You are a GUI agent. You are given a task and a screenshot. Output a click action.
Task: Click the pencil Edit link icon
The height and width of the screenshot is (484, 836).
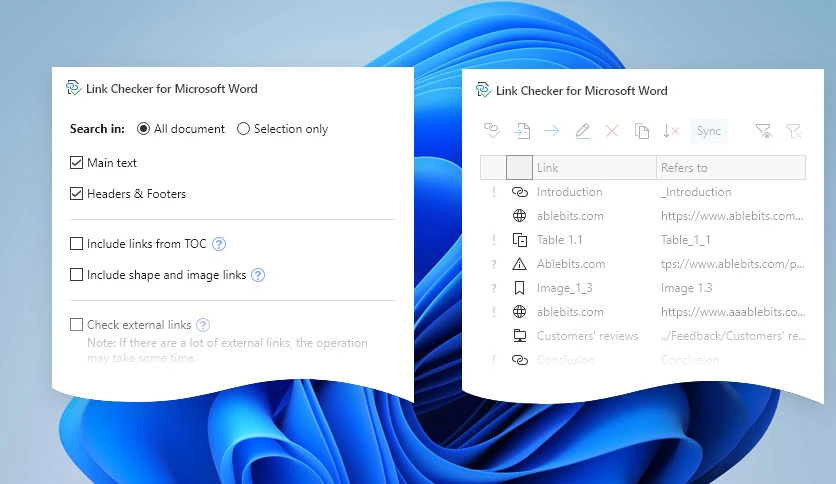[582, 131]
